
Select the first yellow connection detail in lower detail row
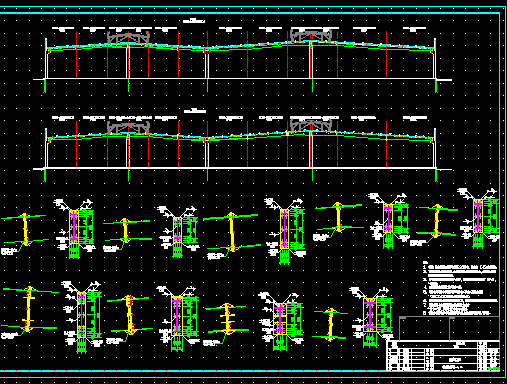coord(28,310)
